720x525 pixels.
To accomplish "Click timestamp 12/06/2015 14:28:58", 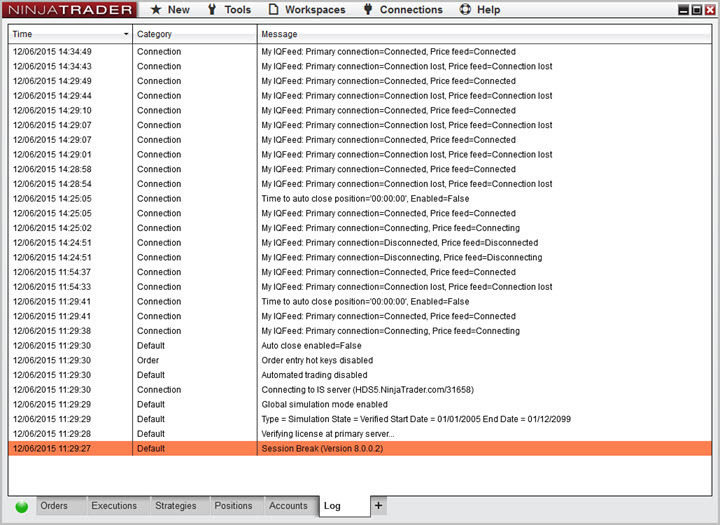I will (52, 169).
